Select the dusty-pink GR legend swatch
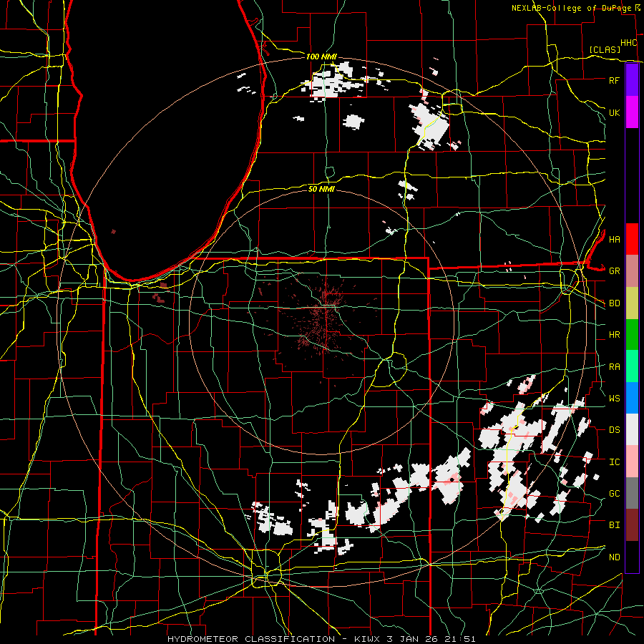644x644 pixels. click(632, 271)
